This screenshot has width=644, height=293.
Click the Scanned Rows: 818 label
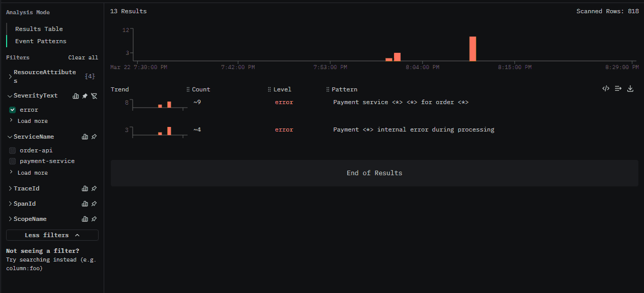click(x=607, y=11)
